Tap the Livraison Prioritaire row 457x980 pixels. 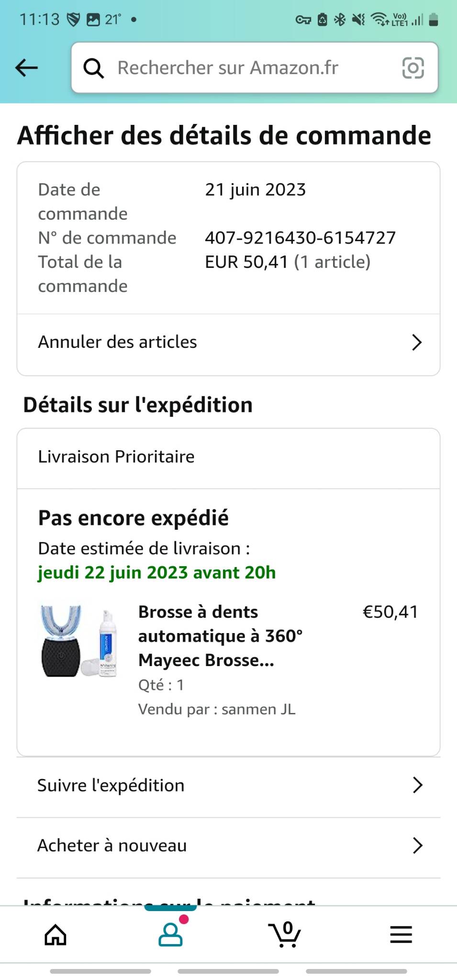click(116, 457)
